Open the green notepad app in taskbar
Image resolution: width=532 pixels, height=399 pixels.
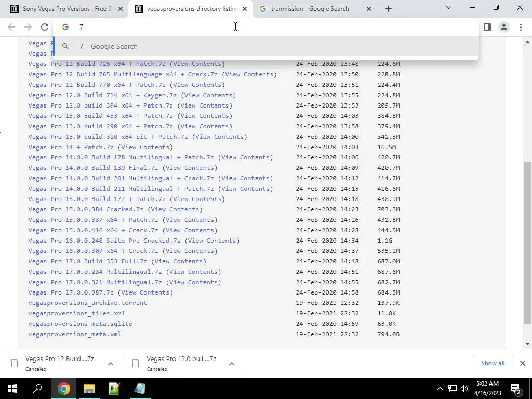click(x=114, y=389)
